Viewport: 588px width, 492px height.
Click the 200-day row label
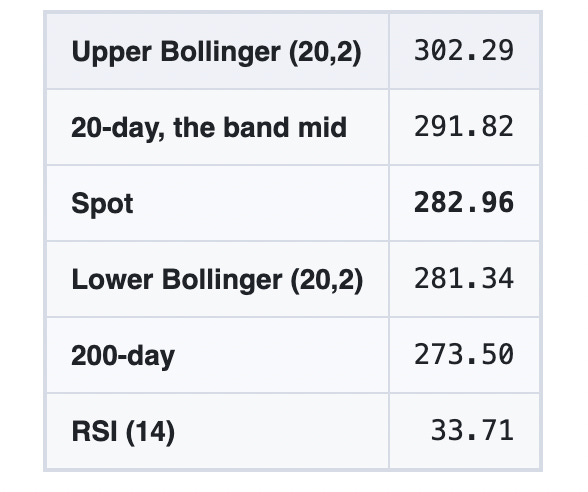tap(123, 356)
